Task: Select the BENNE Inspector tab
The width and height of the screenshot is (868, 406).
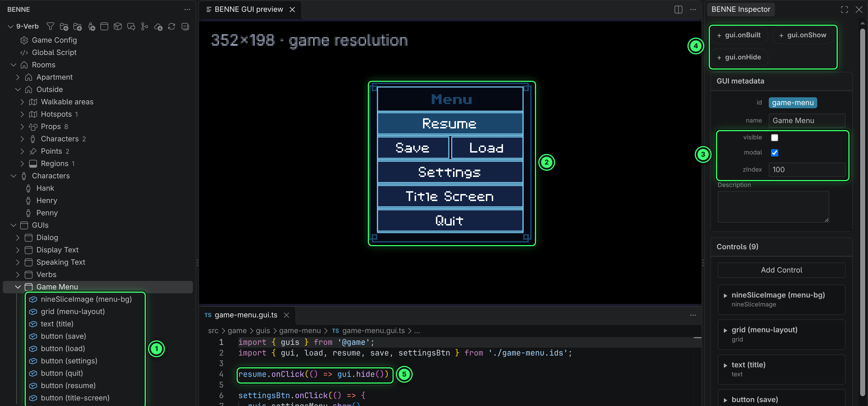Action: pyautogui.click(x=741, y=10)
